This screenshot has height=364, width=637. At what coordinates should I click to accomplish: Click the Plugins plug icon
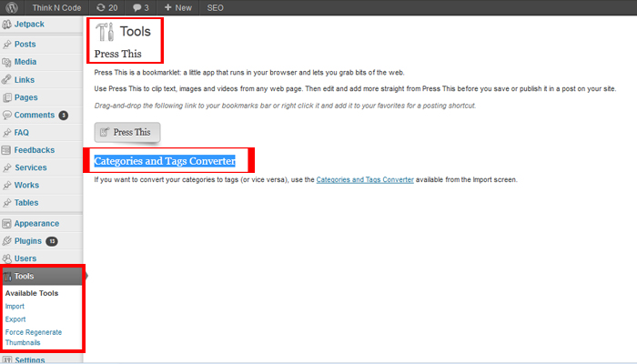[6, 241]
